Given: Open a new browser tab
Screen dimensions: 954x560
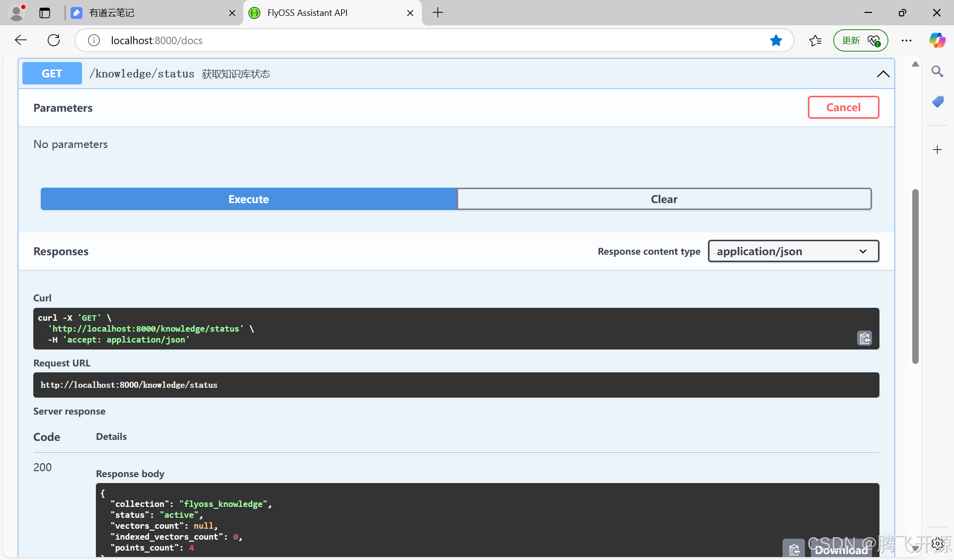Looking at the screenshot, I should click(438, 13).
